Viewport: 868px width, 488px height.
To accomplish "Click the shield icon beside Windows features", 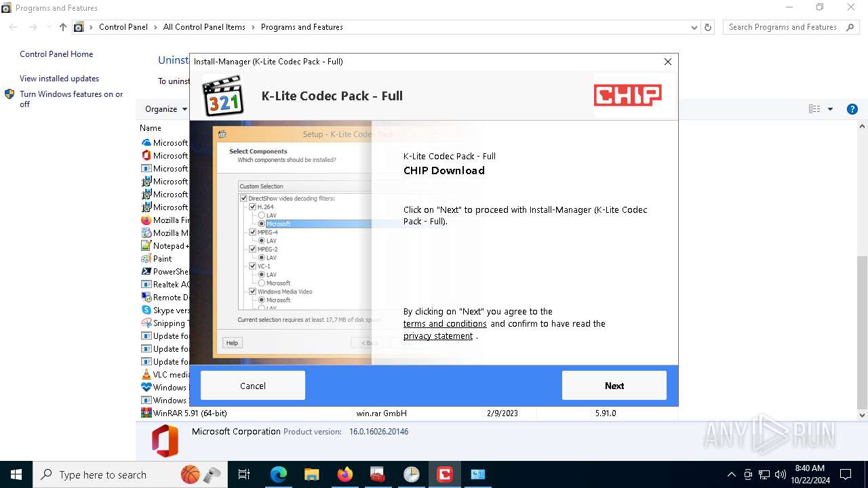I will (9, 94).
